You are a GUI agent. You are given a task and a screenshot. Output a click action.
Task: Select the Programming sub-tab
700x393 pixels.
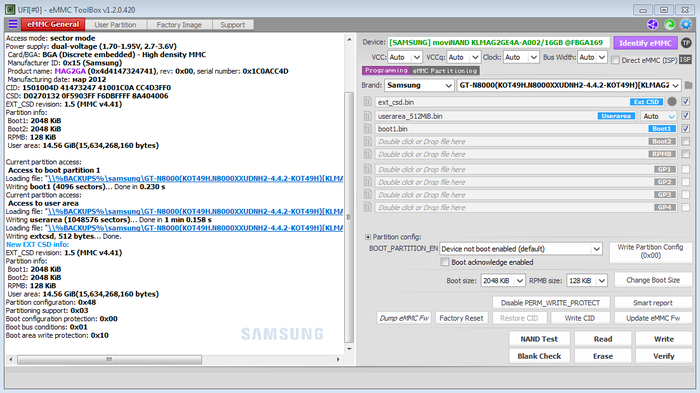point(386,71)
